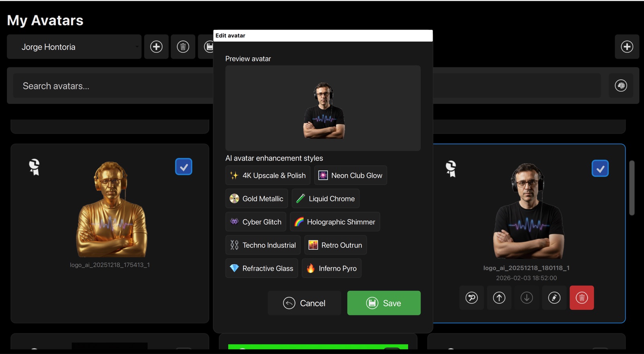644x354 pixels.
Task: Click the red delete button on logo_ai_20251218_180118_1 card
Action: (582, 298)
